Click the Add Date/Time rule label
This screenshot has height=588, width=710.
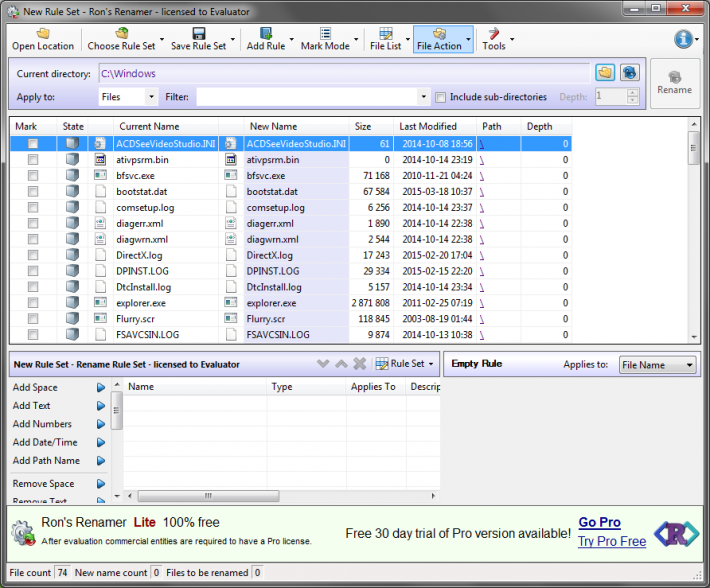click(45, 442)
